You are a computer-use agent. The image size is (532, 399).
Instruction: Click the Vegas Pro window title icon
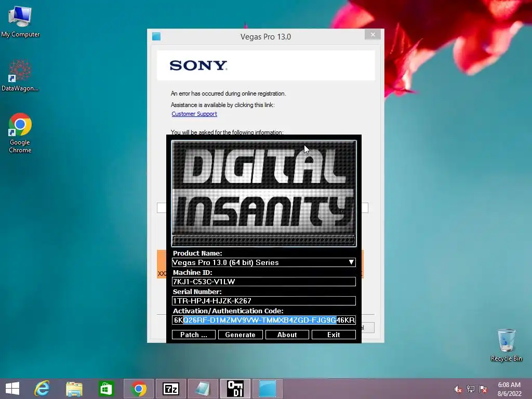click(x=156, y=36)
